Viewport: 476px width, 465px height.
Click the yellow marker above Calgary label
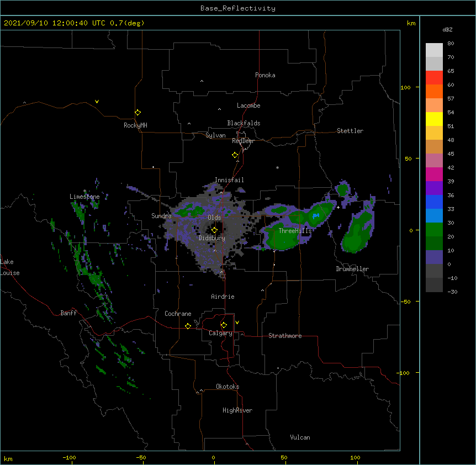click(x=224, y=325)
